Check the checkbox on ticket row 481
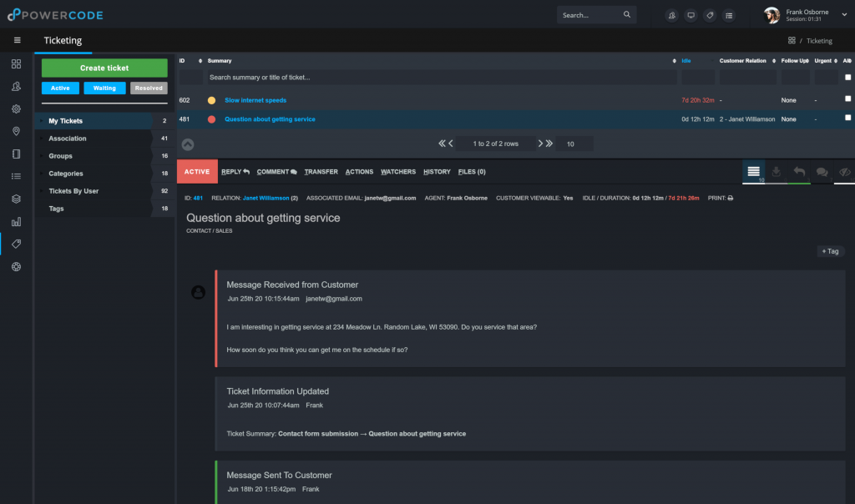This screenshot has height=504, width=855. pyautogui.click(x=846, y=118)
